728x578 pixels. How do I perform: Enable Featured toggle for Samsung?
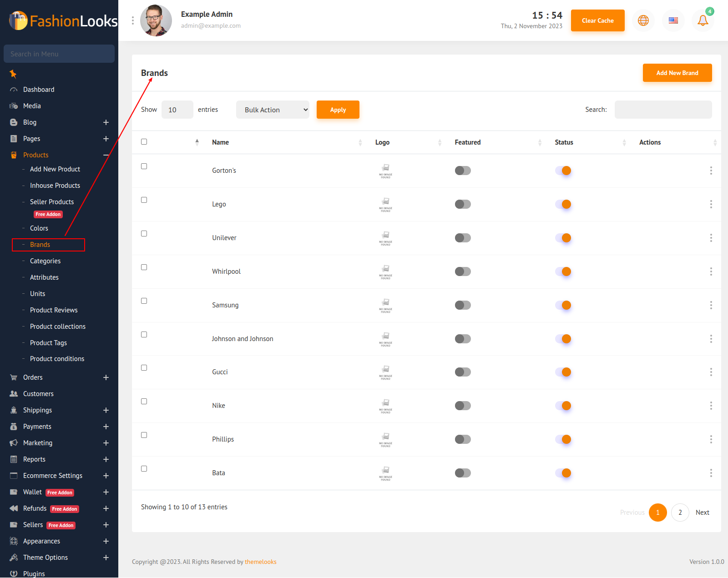point(463,305)
